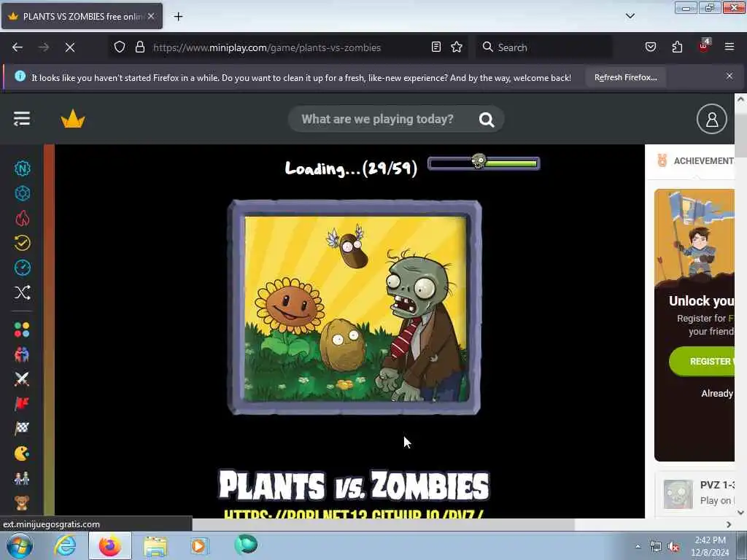Click the page scrollbar down arrow
Image resolution: width=747 pixels, height=560 pixels.
tap(740, 513)
